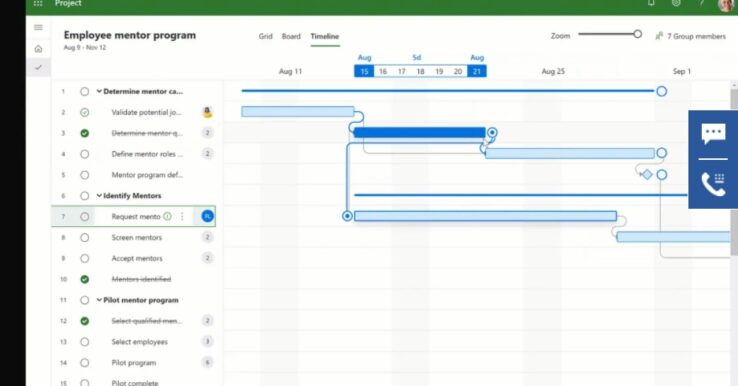
Task: Click the Define mentor roles Gantt bar
Action: [x=570, y=153]
